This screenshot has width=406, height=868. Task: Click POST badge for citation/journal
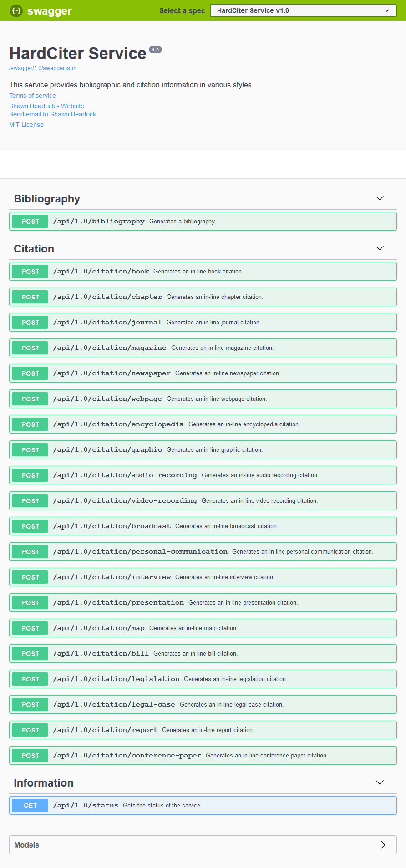[30, 323]
